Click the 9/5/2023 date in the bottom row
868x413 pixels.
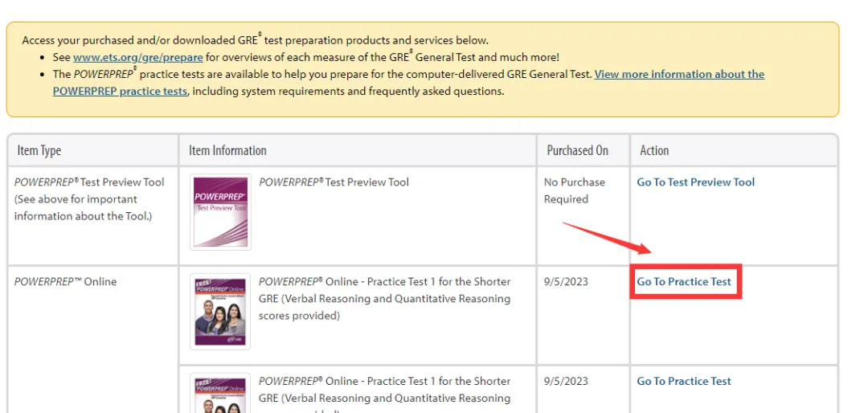[566, 382]
